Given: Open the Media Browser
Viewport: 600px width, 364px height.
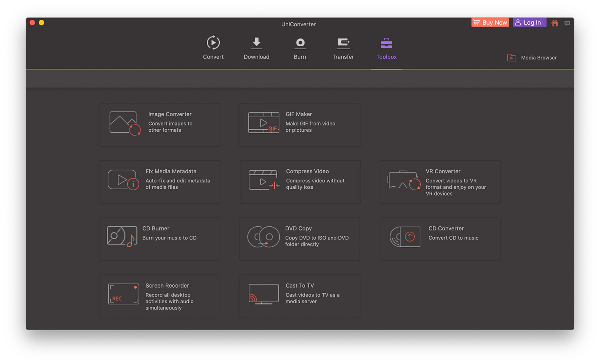Looking at the screenshot, I should (532, 58).
